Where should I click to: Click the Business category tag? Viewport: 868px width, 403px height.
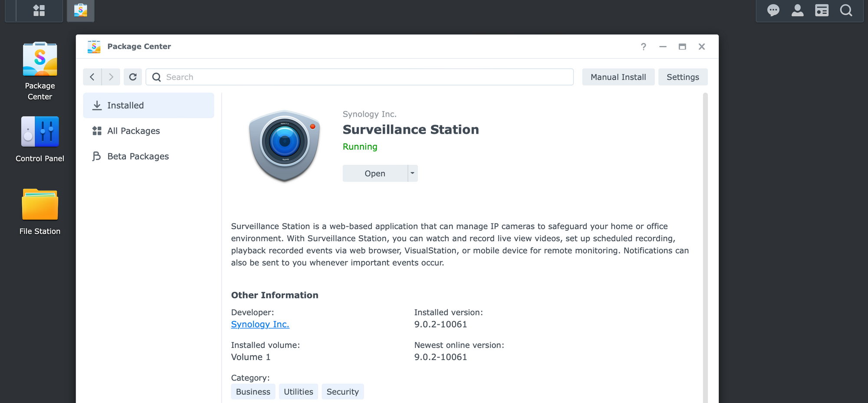(x=253, y=392)
